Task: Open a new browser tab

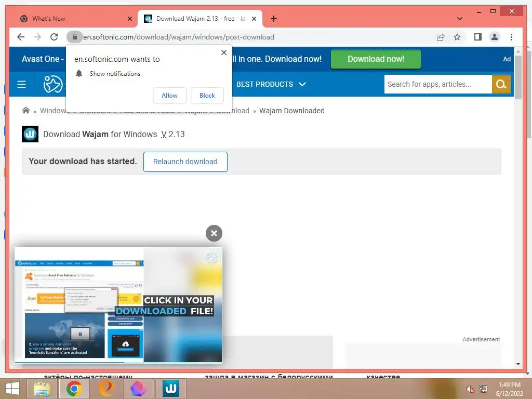Action: [274, 19]
